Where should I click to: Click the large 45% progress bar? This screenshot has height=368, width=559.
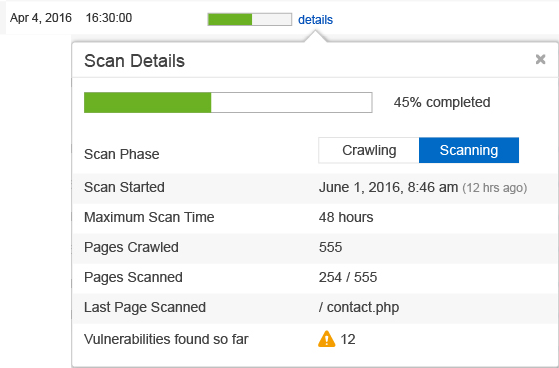(x=228, y=102)
